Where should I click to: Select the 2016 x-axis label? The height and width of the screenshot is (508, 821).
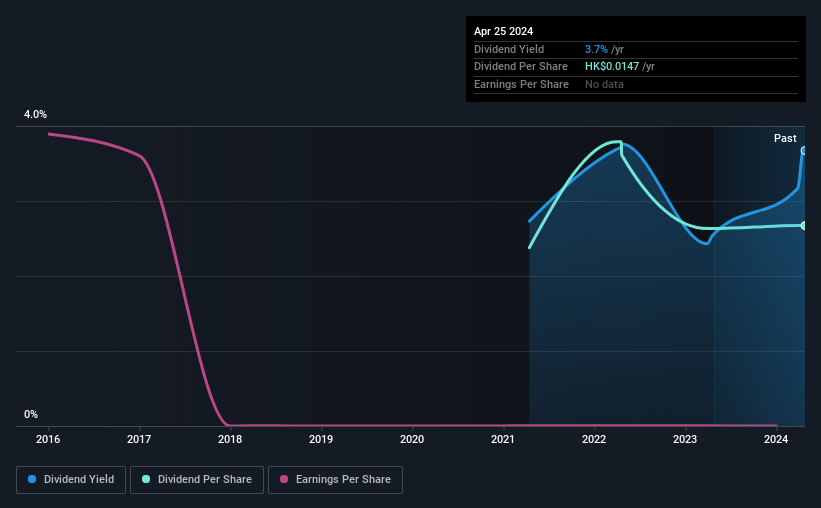[48, 439]
